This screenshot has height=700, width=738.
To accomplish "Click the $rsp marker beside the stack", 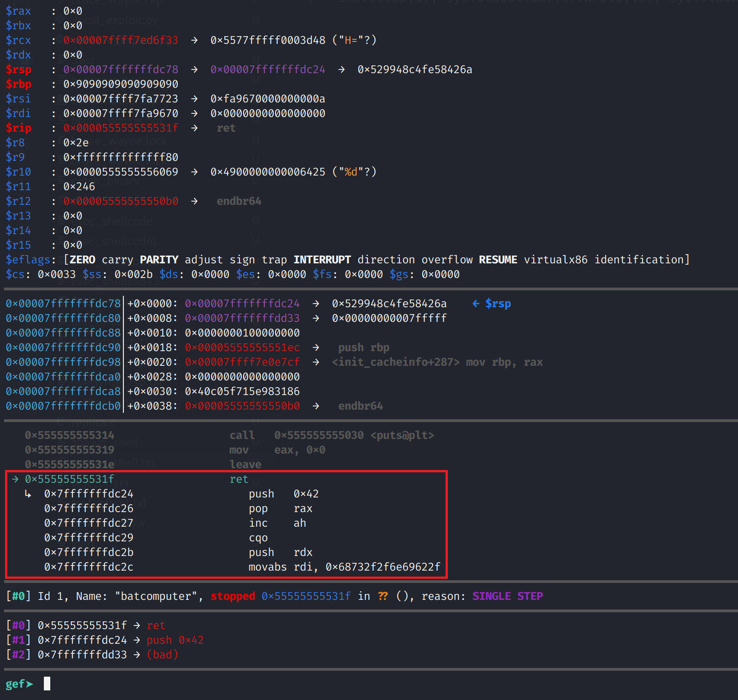I will point(492,304).
